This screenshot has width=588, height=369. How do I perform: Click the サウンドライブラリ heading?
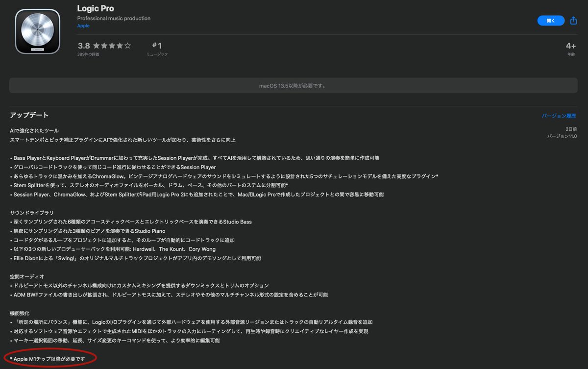coord(32,213)
